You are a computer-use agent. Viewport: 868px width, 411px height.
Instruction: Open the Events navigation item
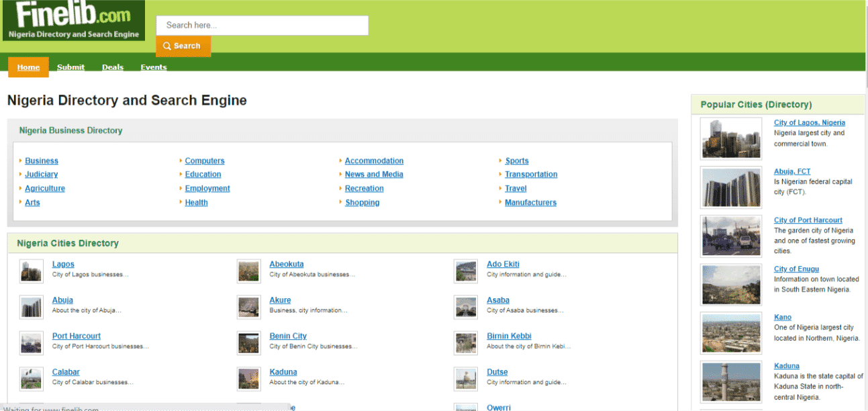click(154, 67)
